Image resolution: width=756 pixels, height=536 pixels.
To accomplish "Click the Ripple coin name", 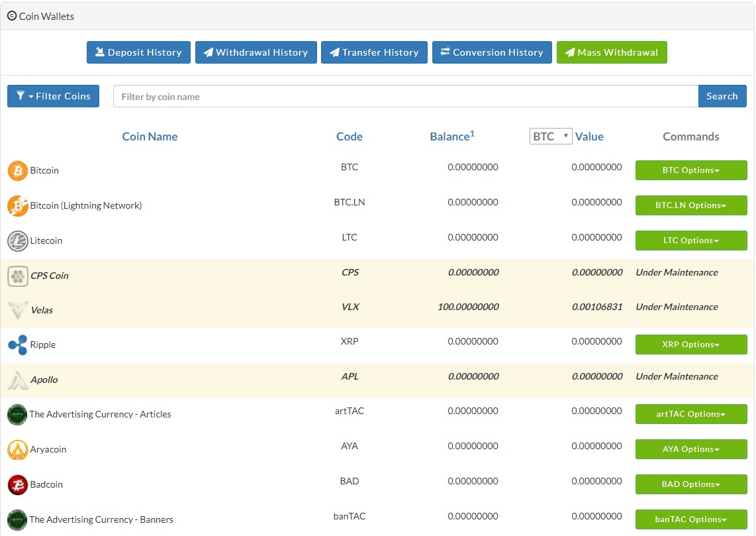I will pos(43,345).
